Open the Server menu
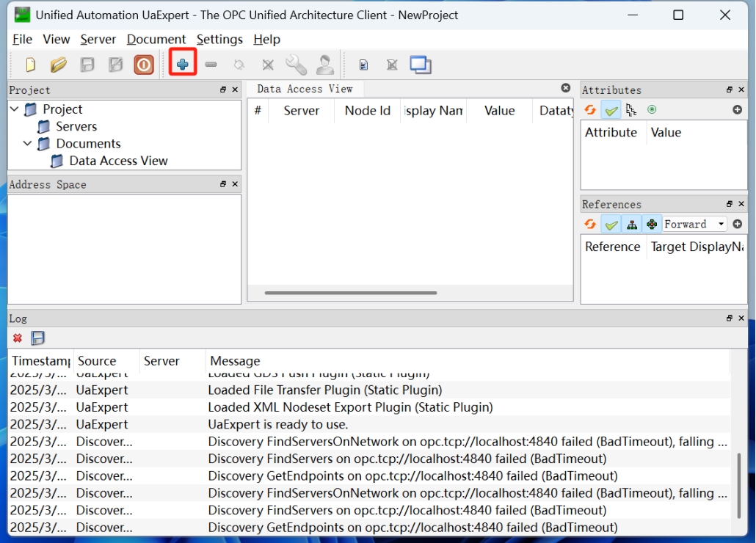Screen dimensions: 756x543 [98, 39]
